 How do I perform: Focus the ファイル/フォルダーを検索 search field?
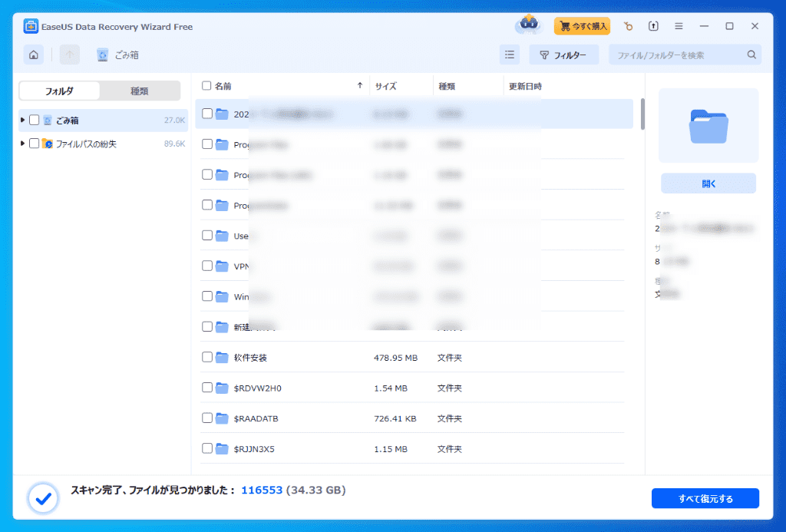685,55
